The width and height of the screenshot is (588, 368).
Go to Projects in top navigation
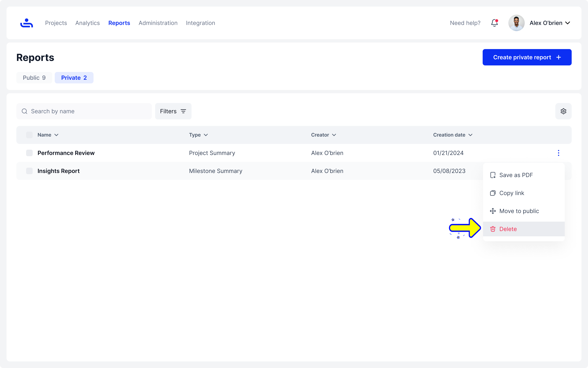(x=56, y=23)
